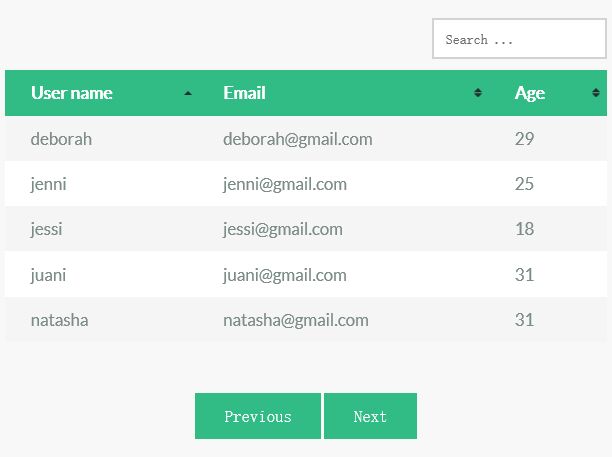612x457 pixels.
Task: Click the jenni@gmail.com email cell
Action: pos(285,184)
